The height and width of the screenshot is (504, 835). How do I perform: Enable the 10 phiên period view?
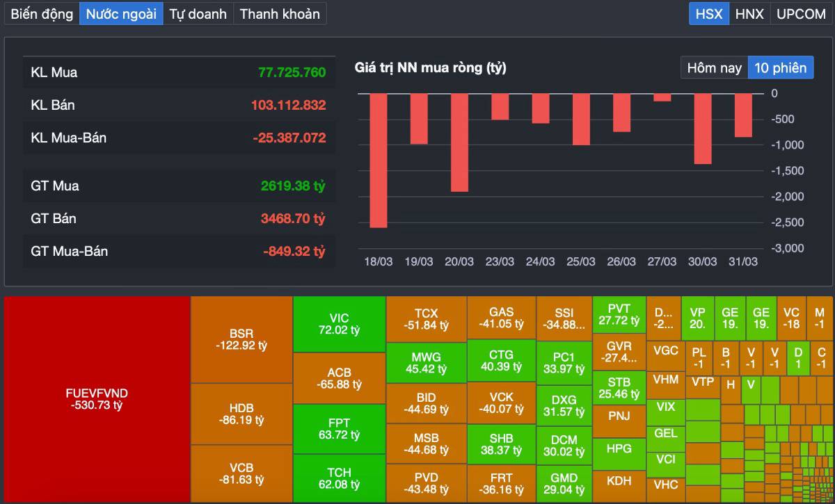[780, 67]
